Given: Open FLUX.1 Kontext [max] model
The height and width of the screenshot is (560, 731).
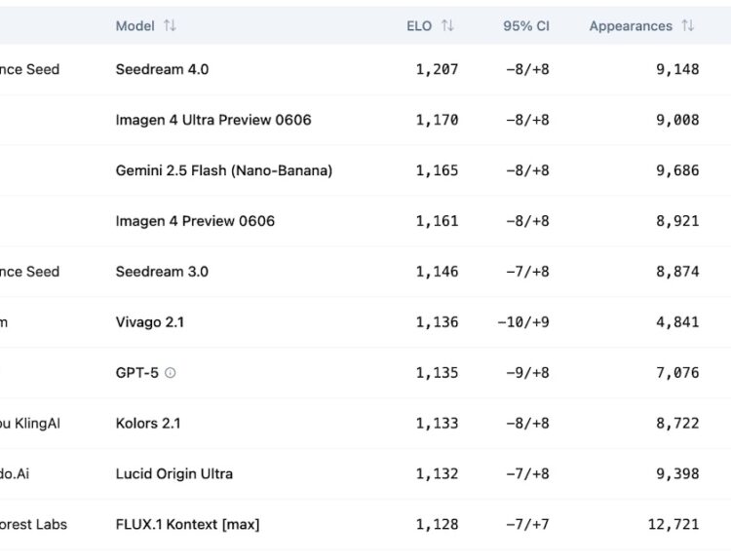Looking at the screenshot, I should [x=187, y=525].
